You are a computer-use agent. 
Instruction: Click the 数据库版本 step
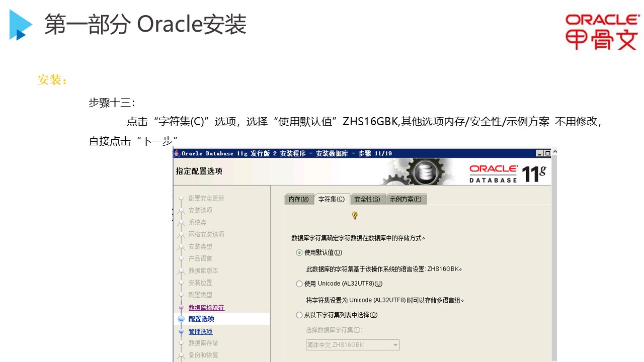(203, 270)
